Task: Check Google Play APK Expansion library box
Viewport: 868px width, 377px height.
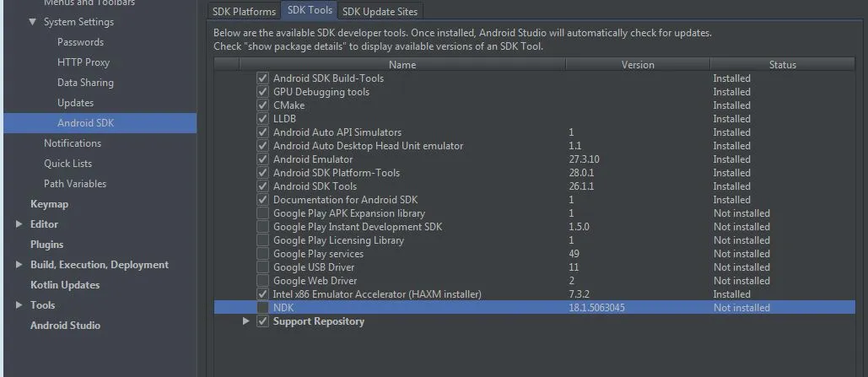Action: click(x=262, y=213)
